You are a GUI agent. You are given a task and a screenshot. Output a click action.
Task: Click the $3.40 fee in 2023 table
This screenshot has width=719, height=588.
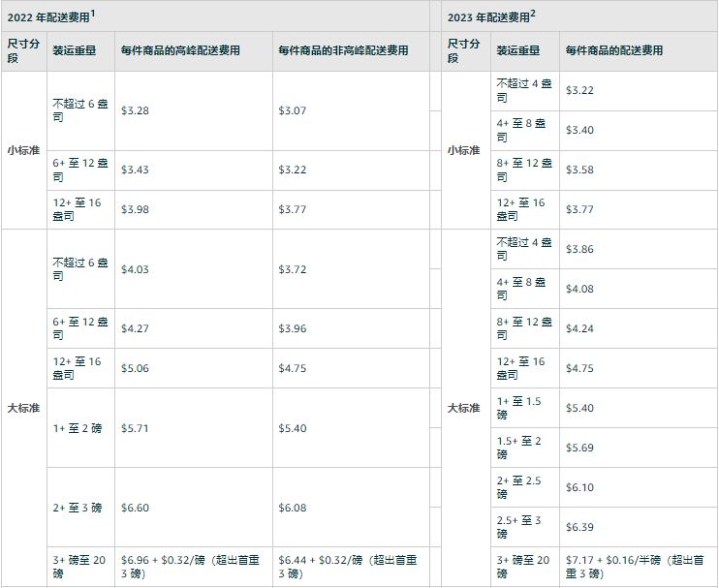click(579, 131)
